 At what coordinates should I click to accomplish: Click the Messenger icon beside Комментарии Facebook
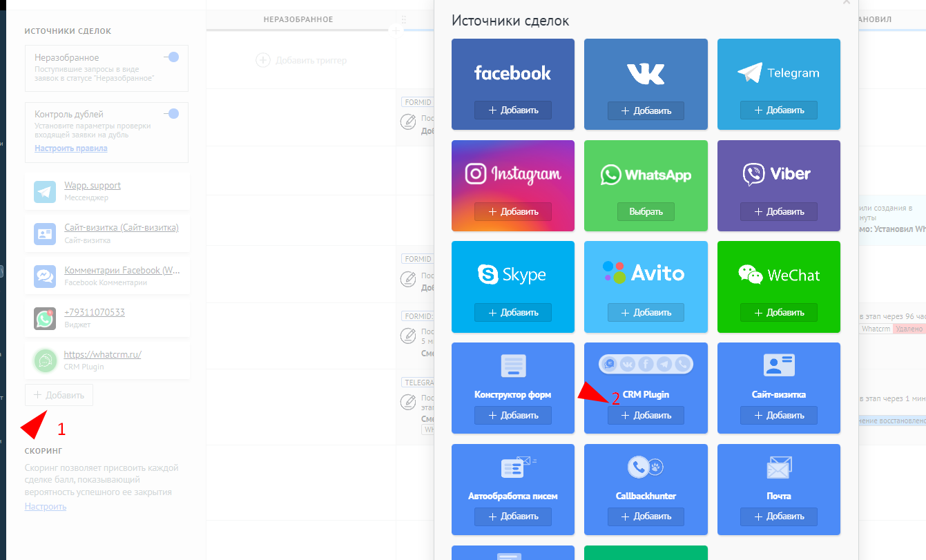tap(45, 276)
